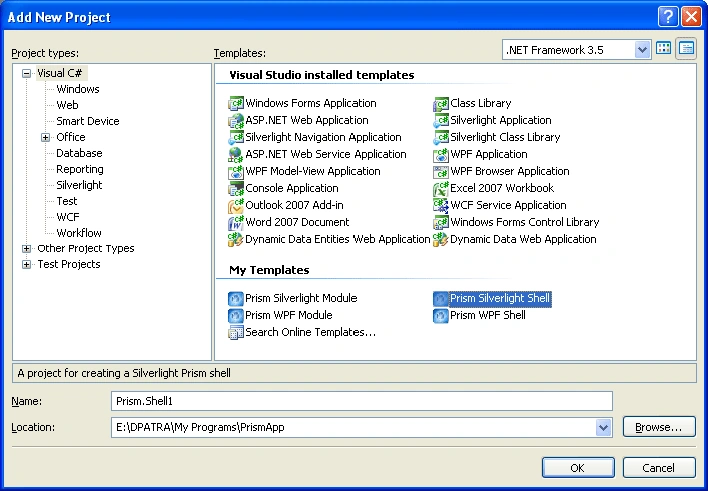Expand the Test Projects node
Image resolution: width=708 pixels, height=491 pixels.
click(27, 265)
